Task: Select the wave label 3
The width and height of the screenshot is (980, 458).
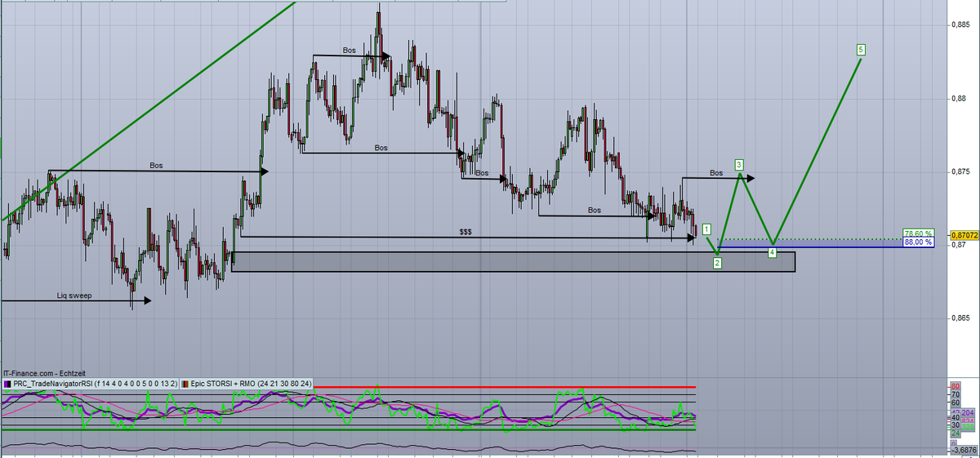Action: click(x=739, y=164)
